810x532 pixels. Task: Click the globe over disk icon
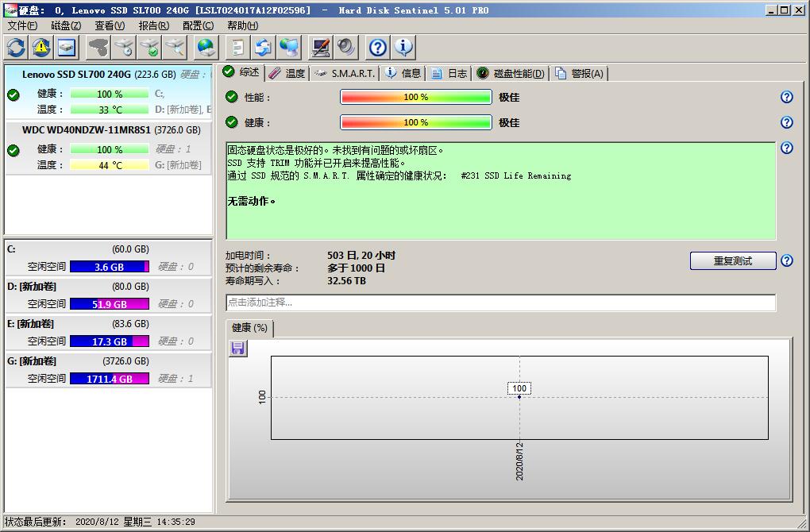click(206, 48)
